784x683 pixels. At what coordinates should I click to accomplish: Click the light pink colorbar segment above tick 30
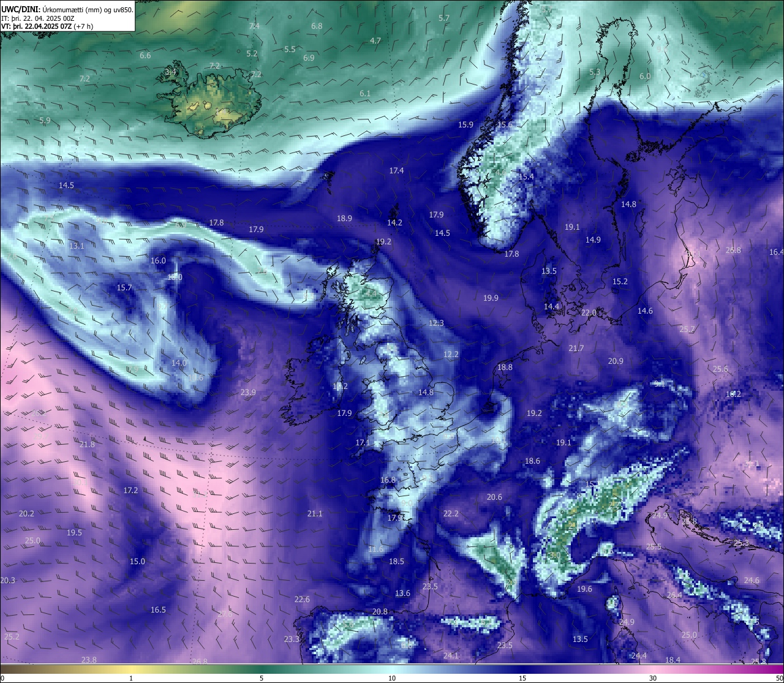[x=653, y=668]
